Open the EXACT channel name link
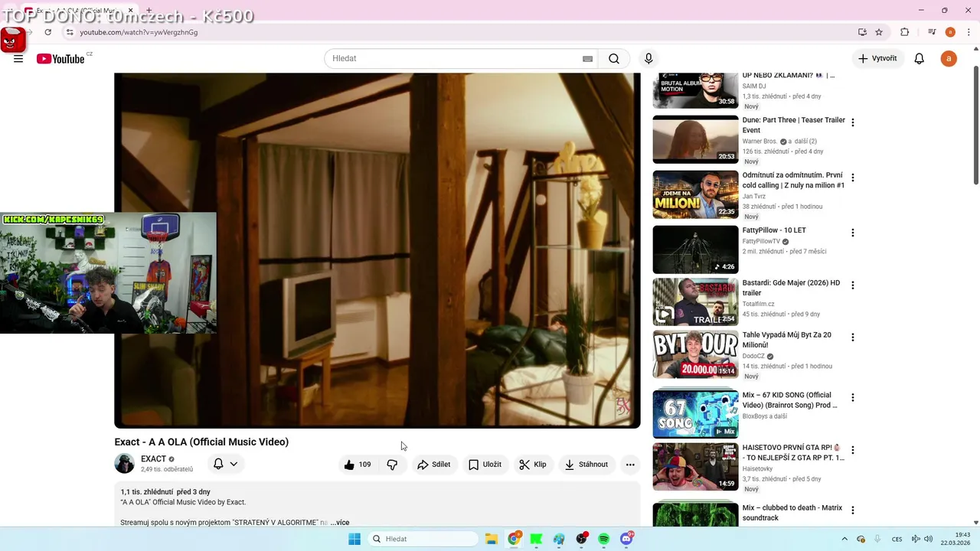Image resolution: width=980 pixels, height=551 pixels. (153, 459)
